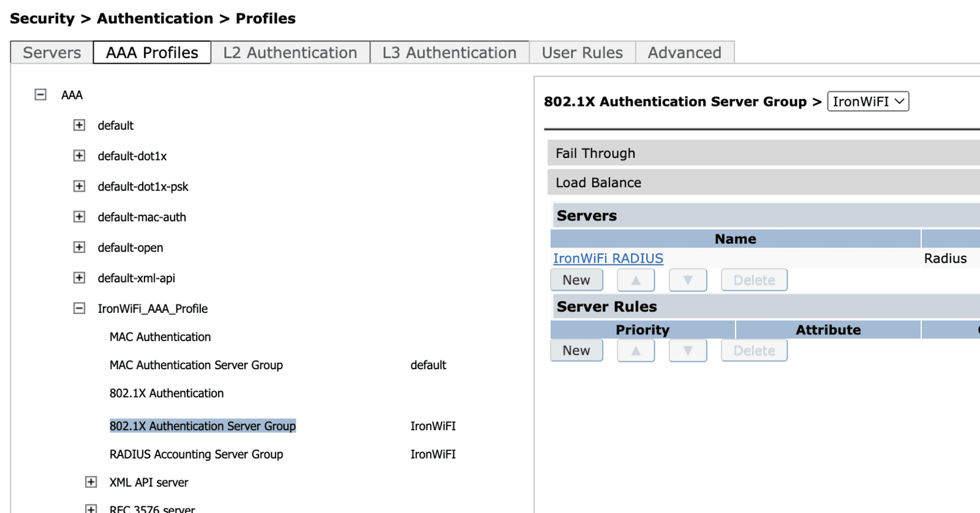Move server up with Servers arrow

tap(636, 280)
